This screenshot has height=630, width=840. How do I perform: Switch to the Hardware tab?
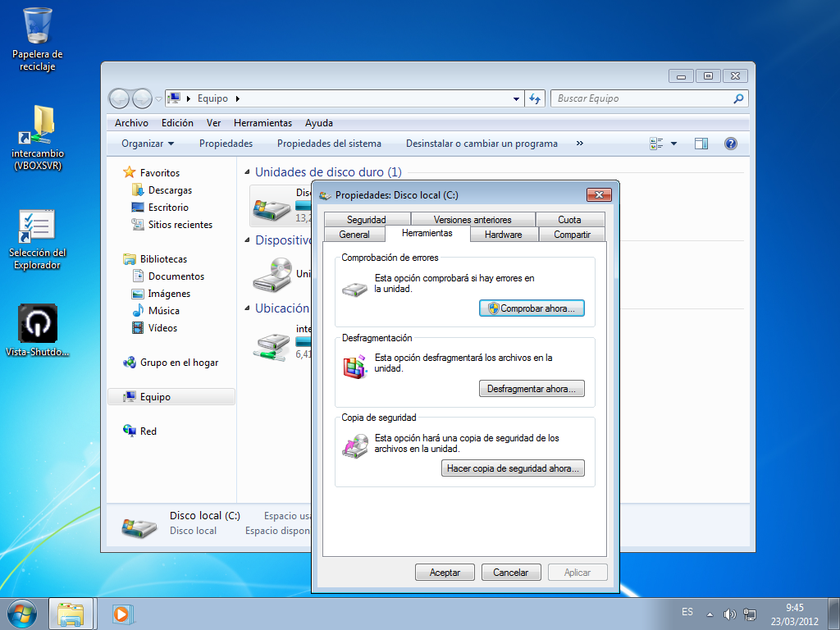click(x=503, y=235)
